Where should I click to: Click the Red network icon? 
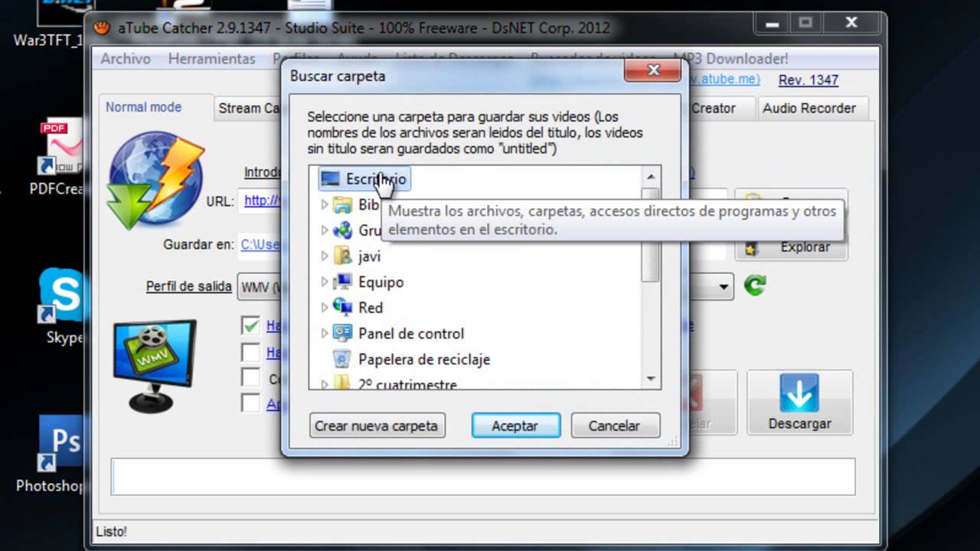tap(343, 307)
